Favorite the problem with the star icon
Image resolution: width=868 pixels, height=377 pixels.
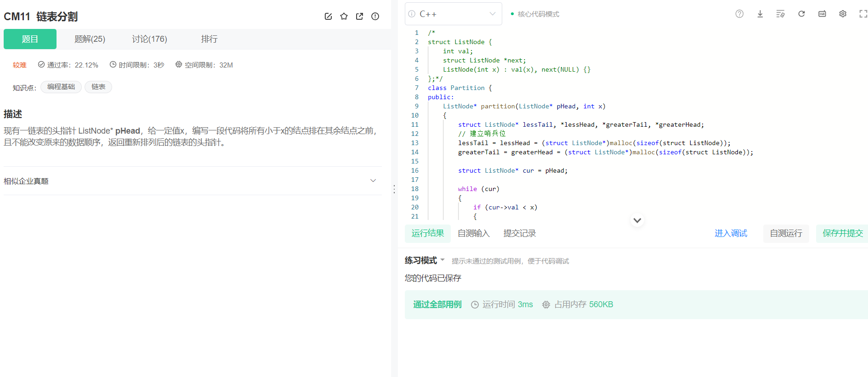click(x=344, y=17)
